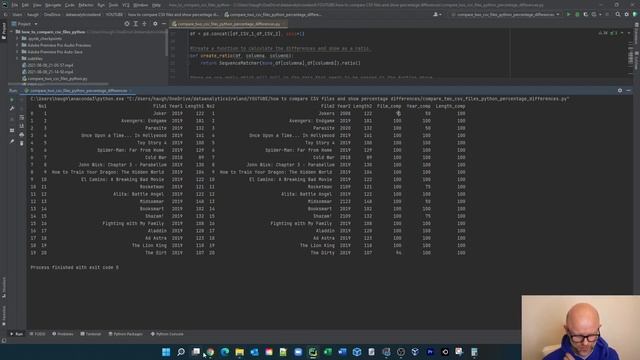Click the inspection warnings indicator in editor
The width and height of the screenshot is (640, 360).
(x=608, y=33)
